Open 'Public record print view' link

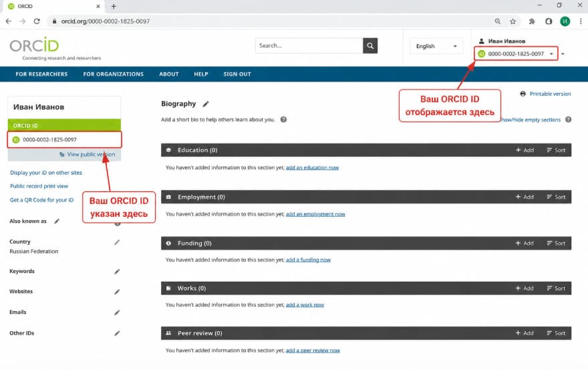point(39,186)
